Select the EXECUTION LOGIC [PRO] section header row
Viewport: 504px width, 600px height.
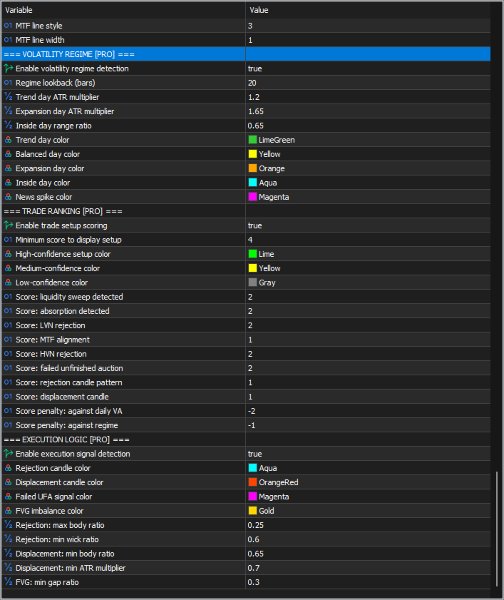(x=246, y=439)
